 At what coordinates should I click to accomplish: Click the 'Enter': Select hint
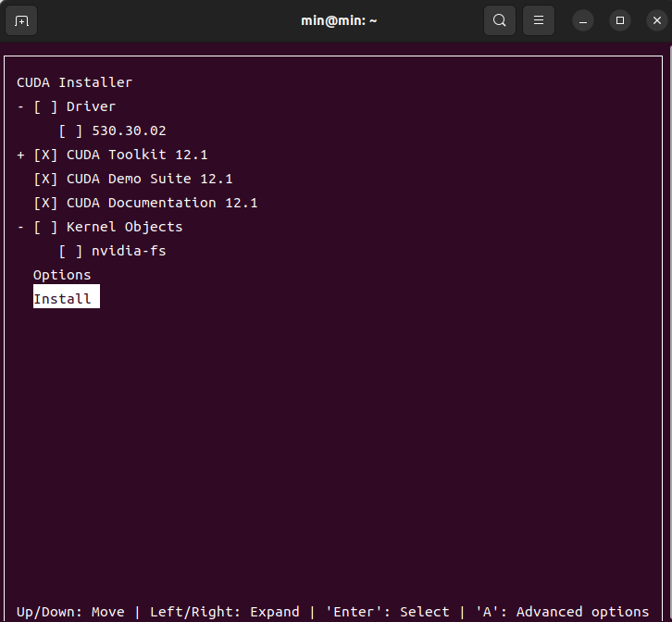click(387, 612)
